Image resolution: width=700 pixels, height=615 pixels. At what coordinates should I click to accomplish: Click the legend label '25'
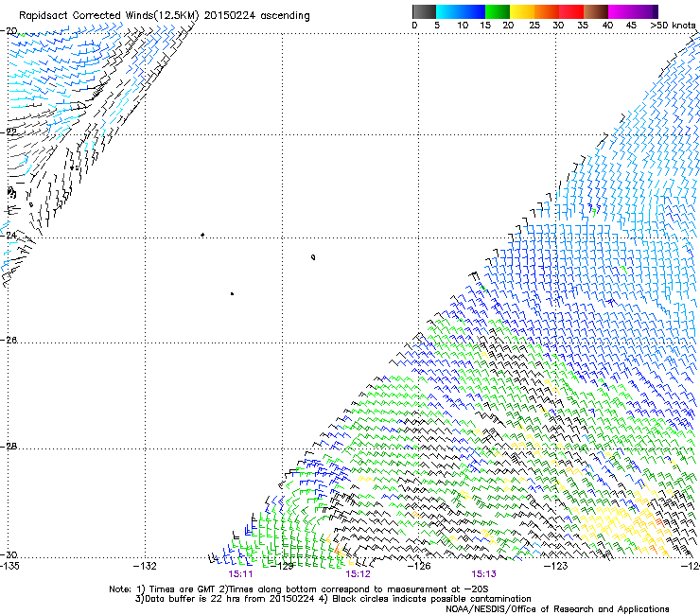[534, 26]
